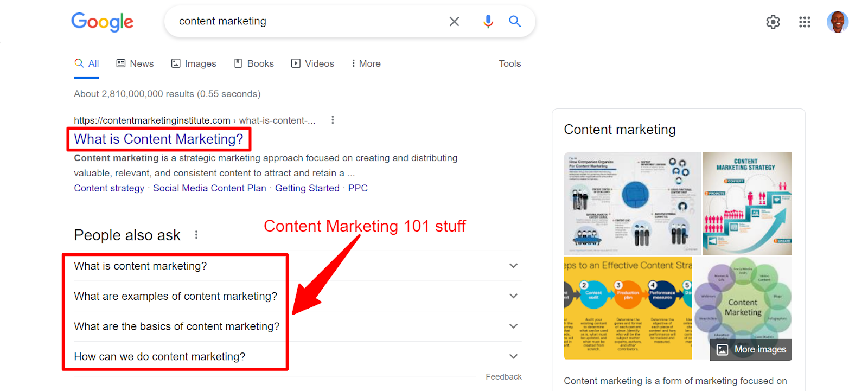This screenshot has width=868, height=391.
Task: Submit search with magnifier icon
Action: click(x=515, y=21)
